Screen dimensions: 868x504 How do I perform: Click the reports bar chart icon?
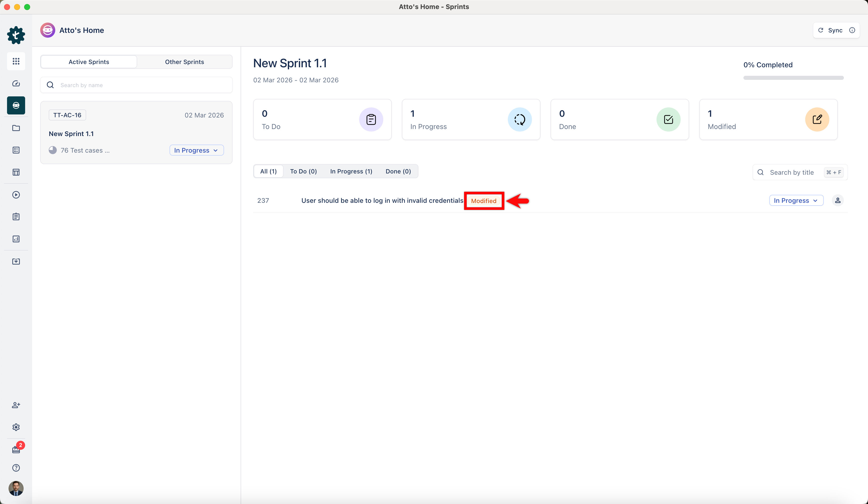pos(16,239)
